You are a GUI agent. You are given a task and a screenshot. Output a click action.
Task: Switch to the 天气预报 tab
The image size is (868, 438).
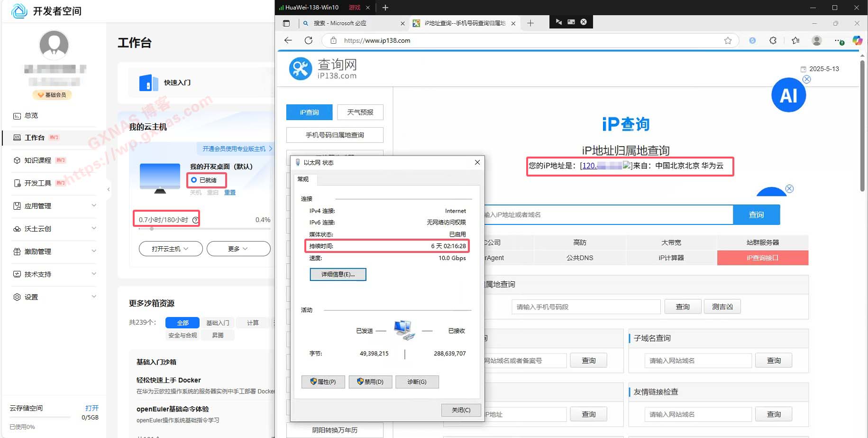[x=360, y=112]
